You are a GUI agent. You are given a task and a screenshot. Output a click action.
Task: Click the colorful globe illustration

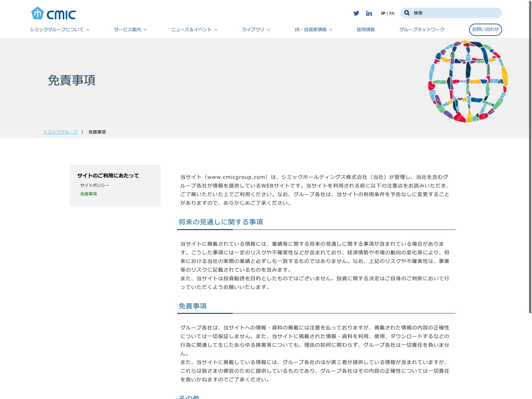coord(468,81)
